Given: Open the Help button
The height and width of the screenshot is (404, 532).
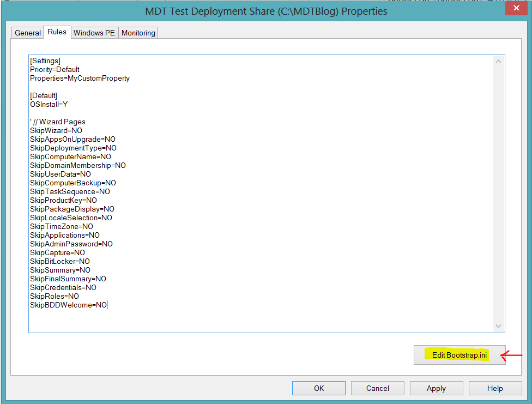Looking at the screenshot, I should [495, 388].
